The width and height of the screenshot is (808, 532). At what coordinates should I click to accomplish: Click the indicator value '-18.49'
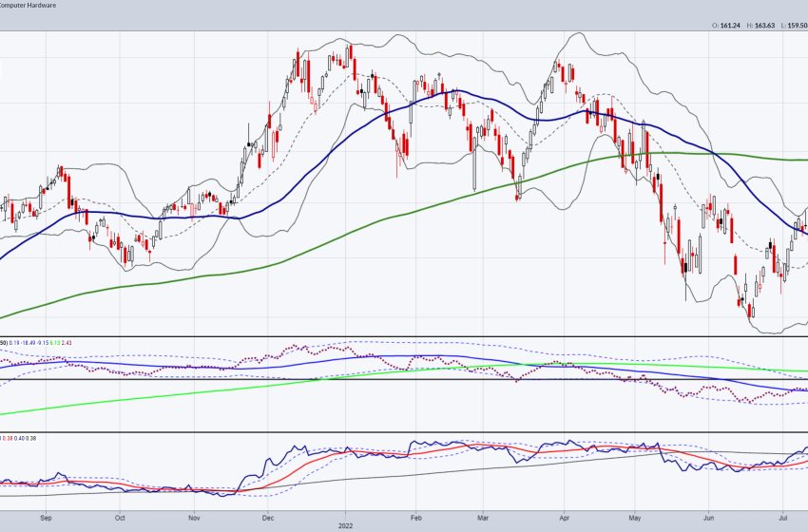29,343
